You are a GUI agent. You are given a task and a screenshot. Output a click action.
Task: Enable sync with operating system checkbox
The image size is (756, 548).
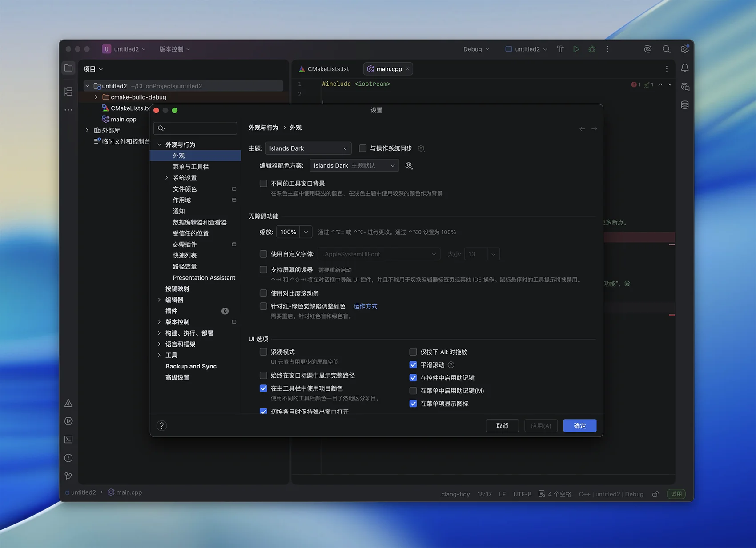coord(363,148)
